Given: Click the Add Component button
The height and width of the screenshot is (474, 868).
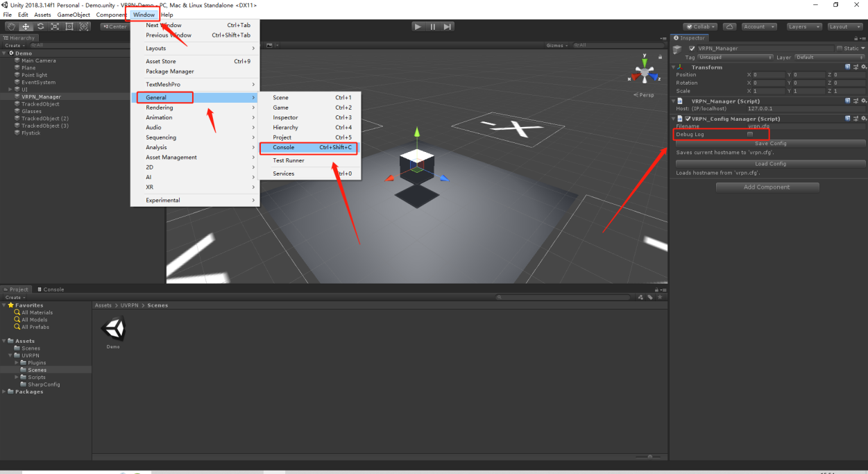Looking at the screenshot, I should tap(767, 187).
